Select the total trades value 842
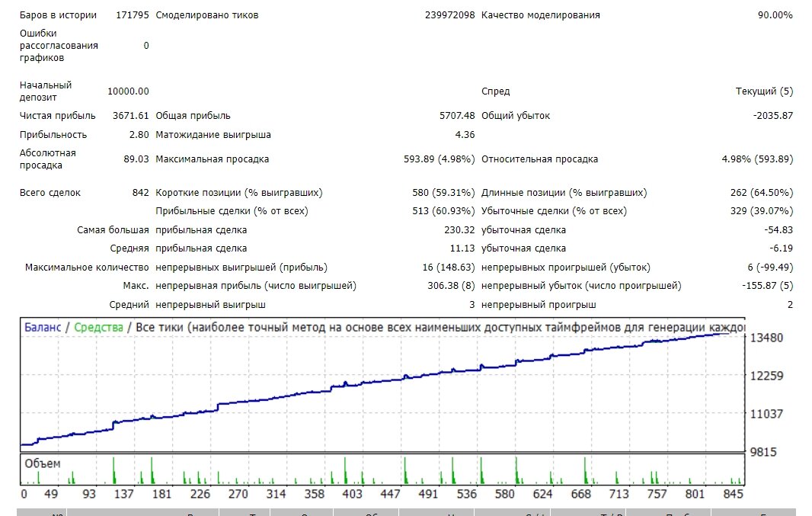Image resolution: width=812 pixels, height=516 pixels. point(140,193)
